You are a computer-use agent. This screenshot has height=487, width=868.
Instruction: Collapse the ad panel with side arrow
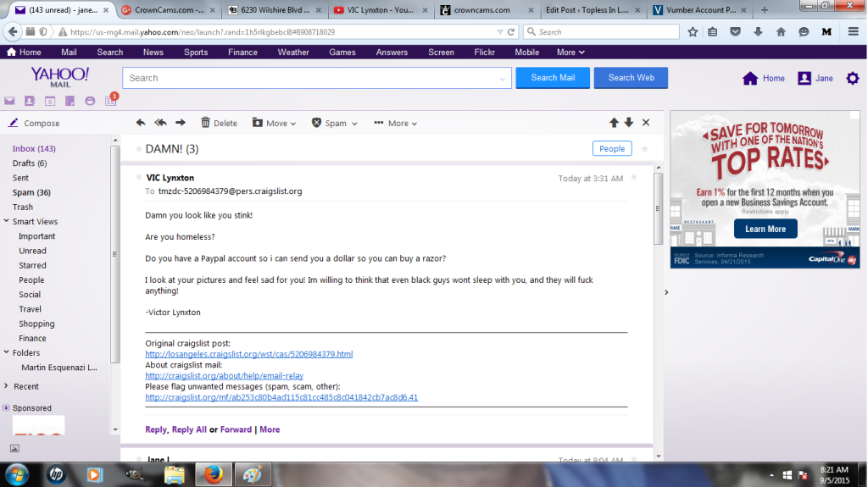click(666, 292)
